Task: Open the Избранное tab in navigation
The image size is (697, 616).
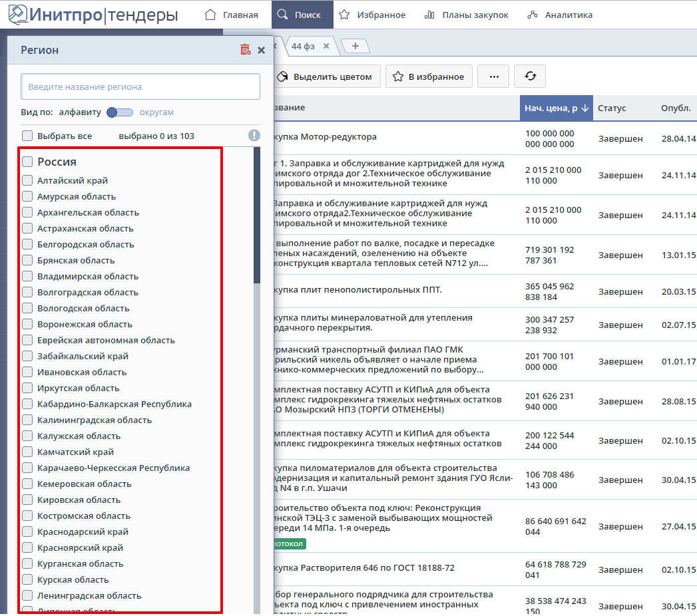Action: point(371,15)
